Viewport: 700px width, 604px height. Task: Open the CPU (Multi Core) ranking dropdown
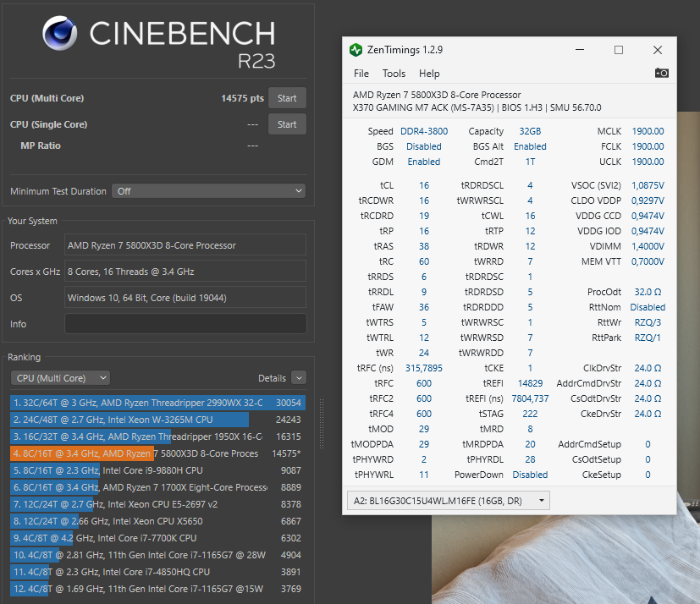coord(60,378)
